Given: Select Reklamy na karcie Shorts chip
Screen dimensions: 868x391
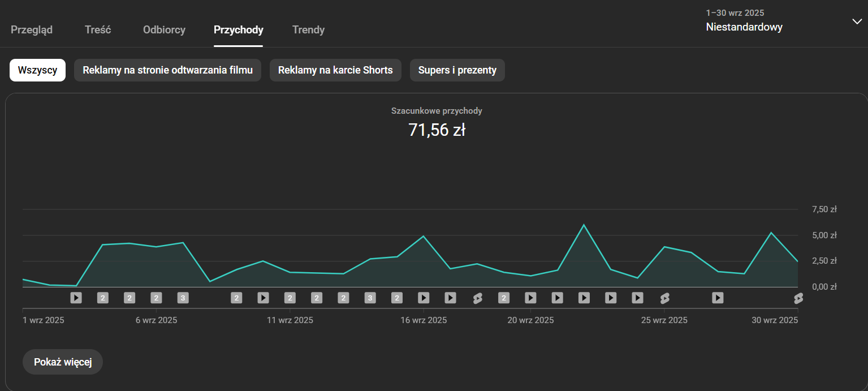Looking at the screenshot, I should coord(335,70).
